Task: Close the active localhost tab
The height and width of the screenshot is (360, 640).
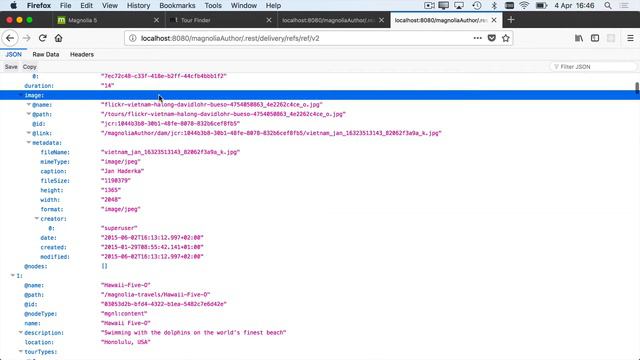Action: pos(494,20)
